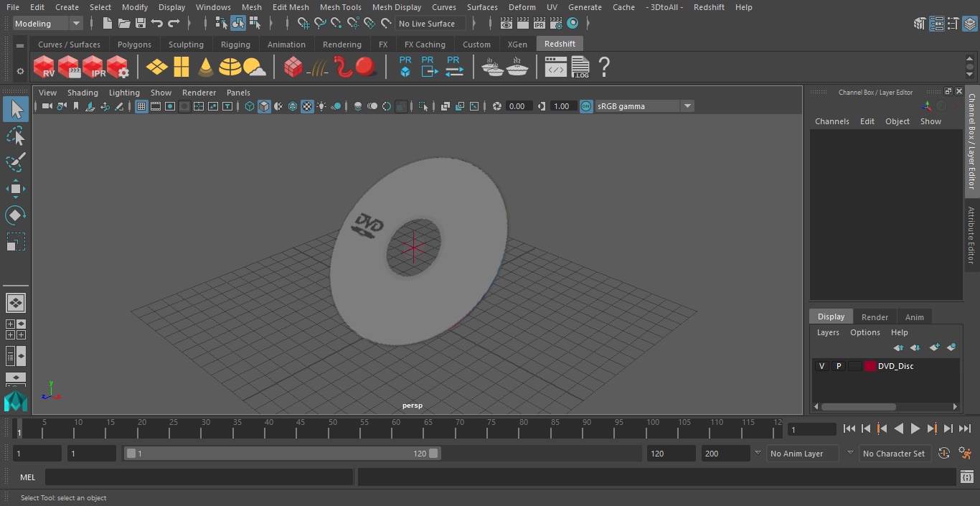Image resolution: width=980 pixels, height=506 pixels.
Task: Open the Mesh Tools menu
Action: coord(340,7)
